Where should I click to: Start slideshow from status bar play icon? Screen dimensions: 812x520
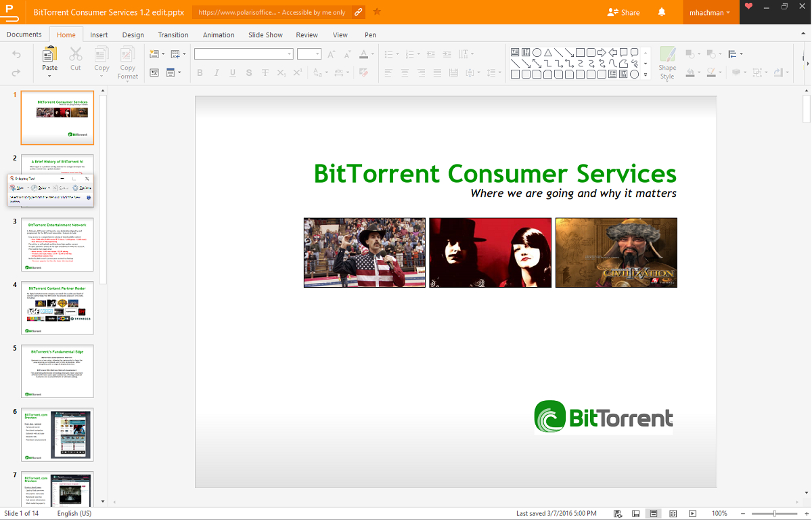(x=692, y=514)
